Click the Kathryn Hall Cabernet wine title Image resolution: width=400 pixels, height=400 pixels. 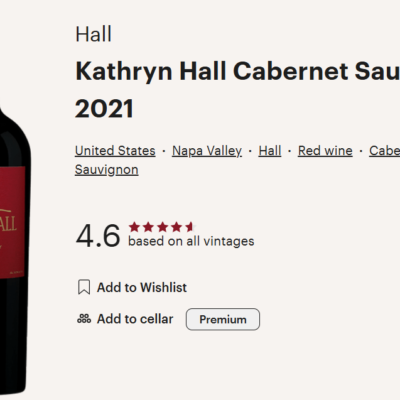[x=237, y=90]
